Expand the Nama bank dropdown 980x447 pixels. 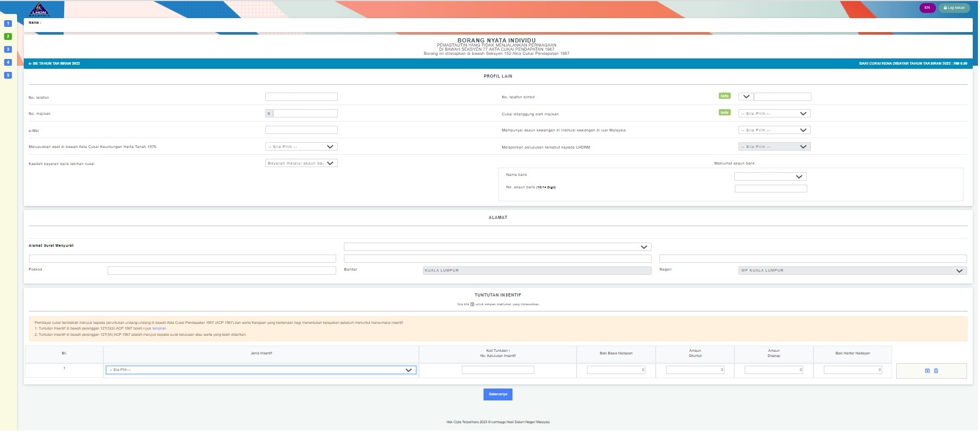[x=770, y=177]
